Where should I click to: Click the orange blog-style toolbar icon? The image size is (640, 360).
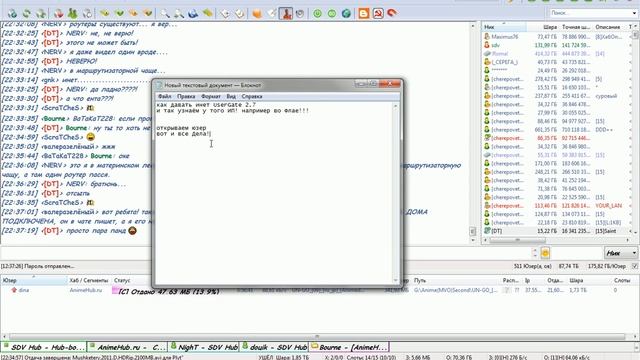[364, 13]
